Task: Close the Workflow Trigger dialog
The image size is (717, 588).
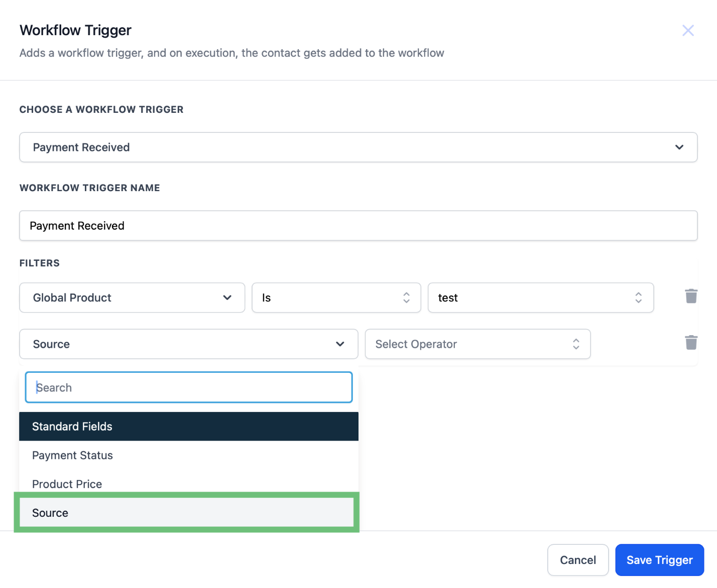Action: pyautogui.click(x=688, y=31)
